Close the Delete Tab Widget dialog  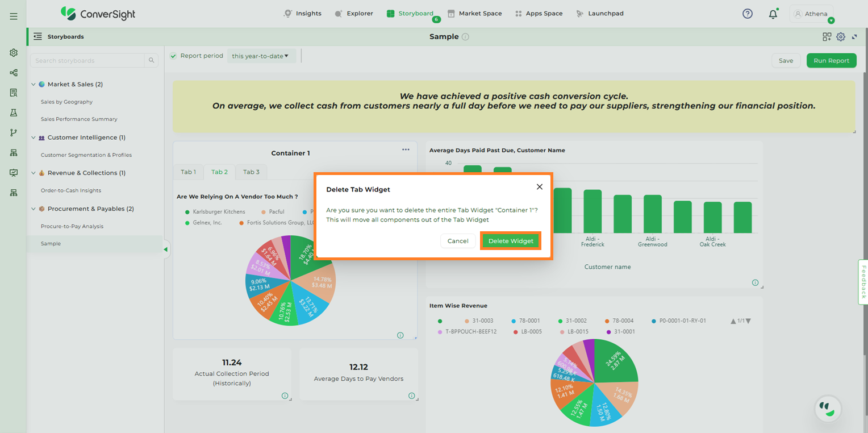coord(540,187)
